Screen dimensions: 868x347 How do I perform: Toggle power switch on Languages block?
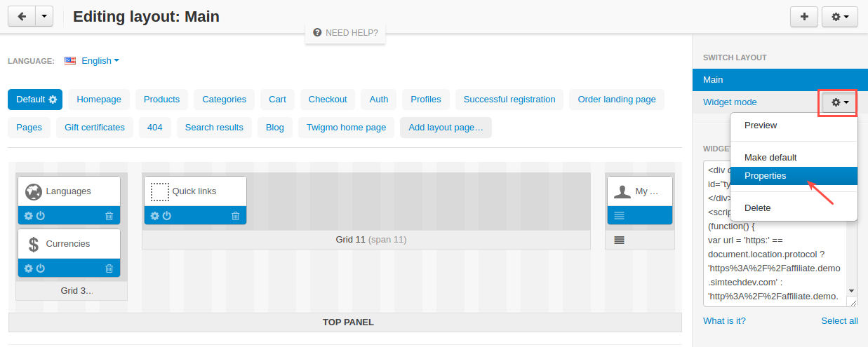(x=41, y=216)
